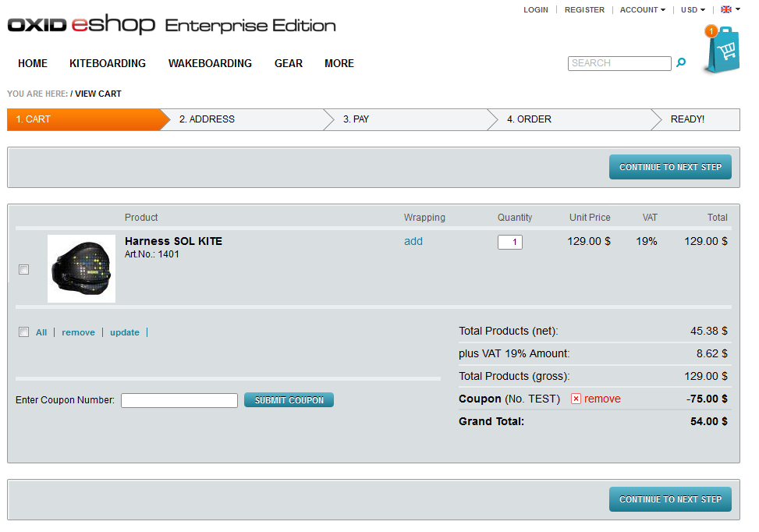Open the KITEBOARDING category menu
This screenshot has height=532, width=759.
(x=108, y=63)
